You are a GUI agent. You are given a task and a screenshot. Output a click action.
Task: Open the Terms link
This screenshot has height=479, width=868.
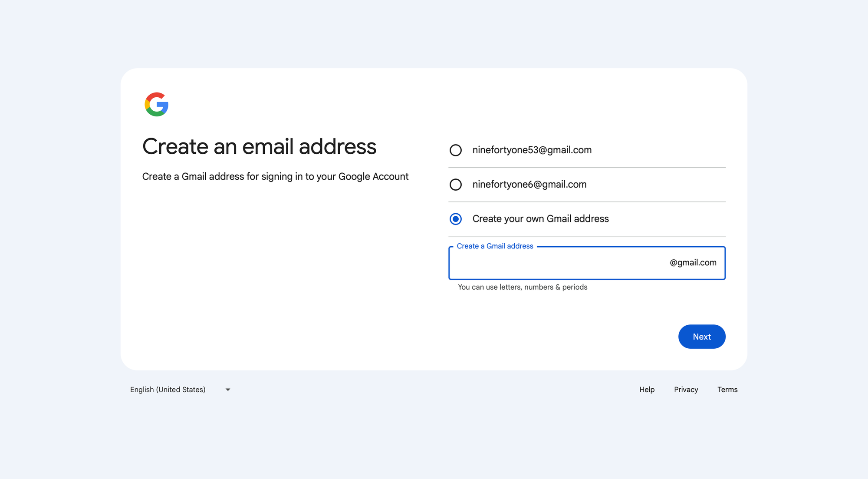tap(727, 390)
